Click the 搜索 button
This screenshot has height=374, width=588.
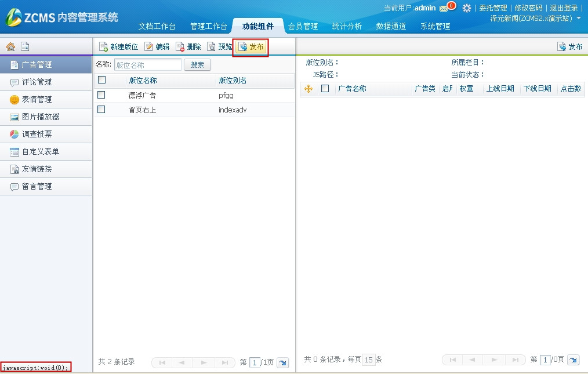197,65
